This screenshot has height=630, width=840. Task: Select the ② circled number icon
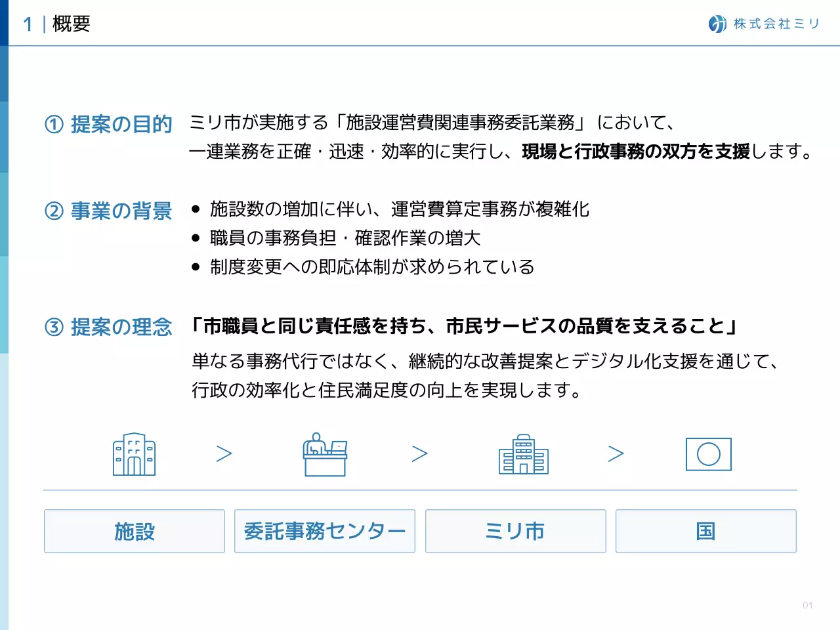[55, 211]
